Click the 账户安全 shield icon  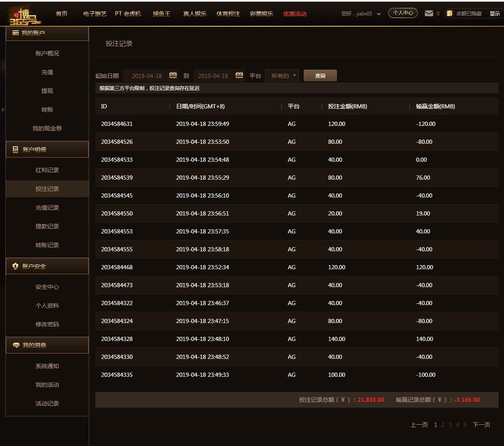coord(15,266)
